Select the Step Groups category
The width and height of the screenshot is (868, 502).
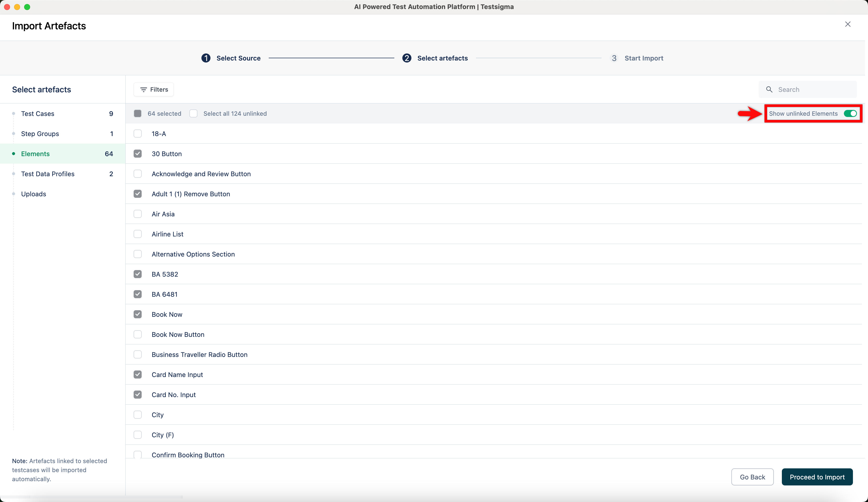point(40,134)
